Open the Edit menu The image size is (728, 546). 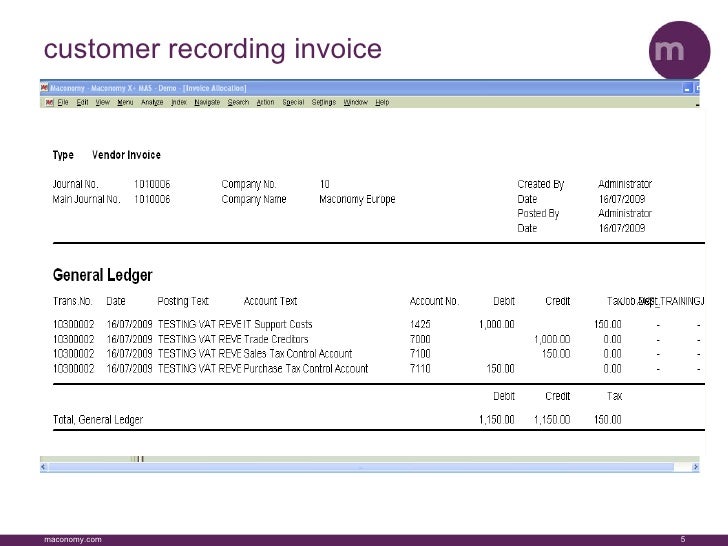coord(82,103)
